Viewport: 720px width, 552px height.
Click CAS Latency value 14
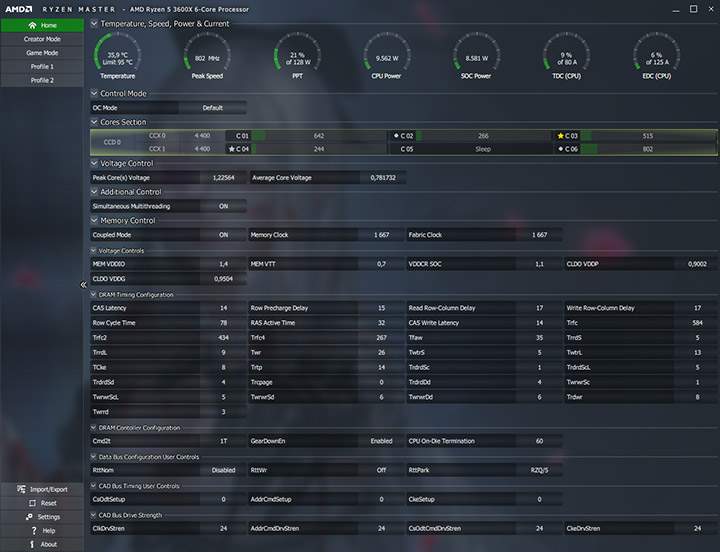coord(224,308)
